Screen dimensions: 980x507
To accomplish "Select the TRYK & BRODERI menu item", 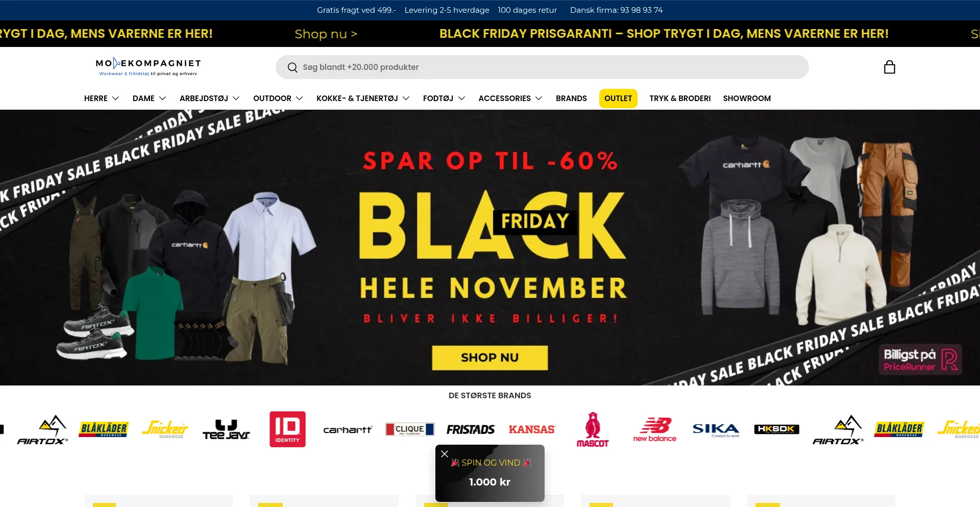I will (x=680, y=98).
